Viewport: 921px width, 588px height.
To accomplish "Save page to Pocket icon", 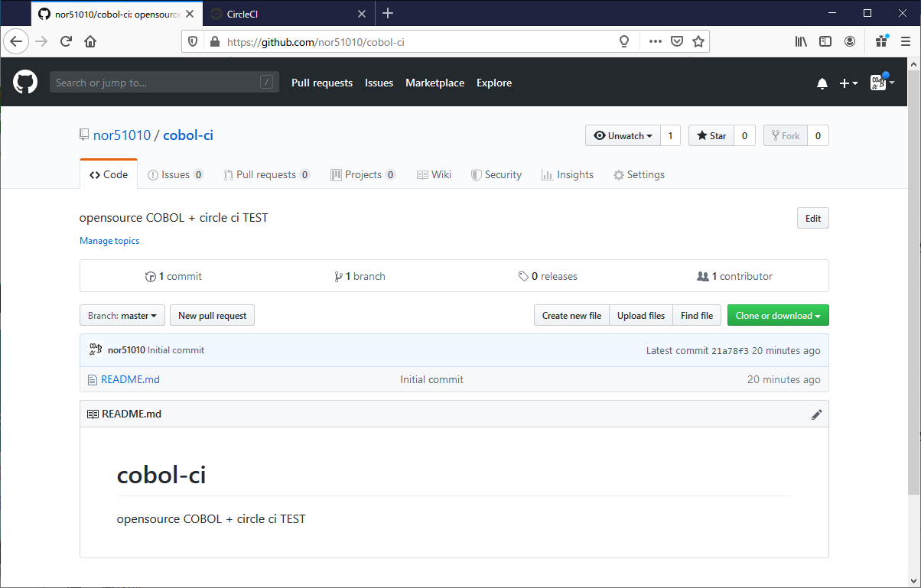I will [x=677, y=41].
